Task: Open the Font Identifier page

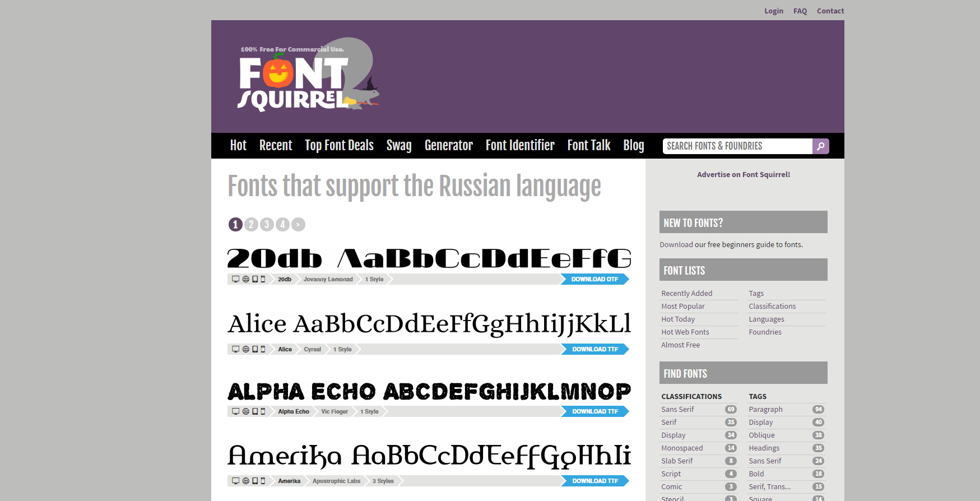Action: click(x=519, y=146)
